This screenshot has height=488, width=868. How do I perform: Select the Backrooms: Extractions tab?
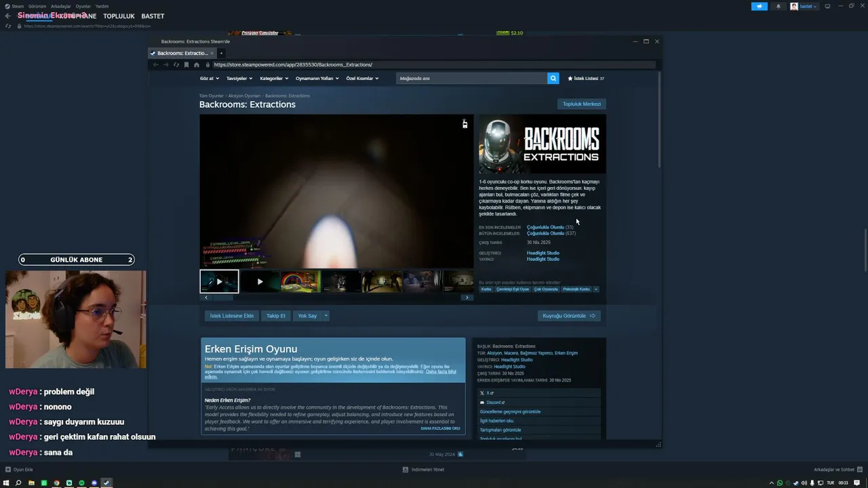click(182, 53)
